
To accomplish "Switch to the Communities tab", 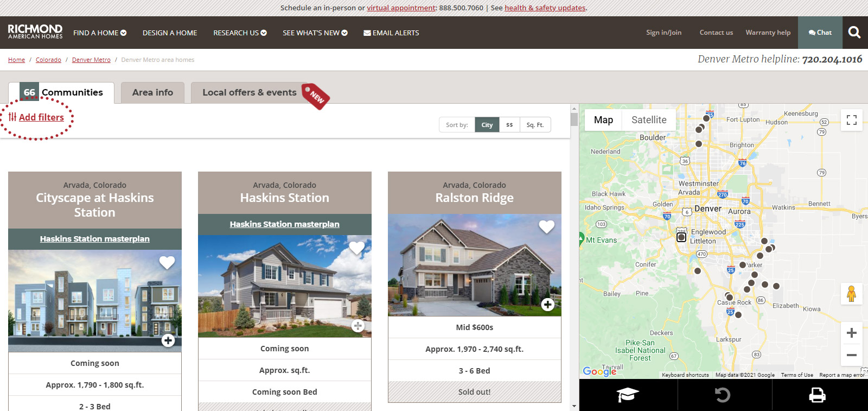I will pos(61,93).
